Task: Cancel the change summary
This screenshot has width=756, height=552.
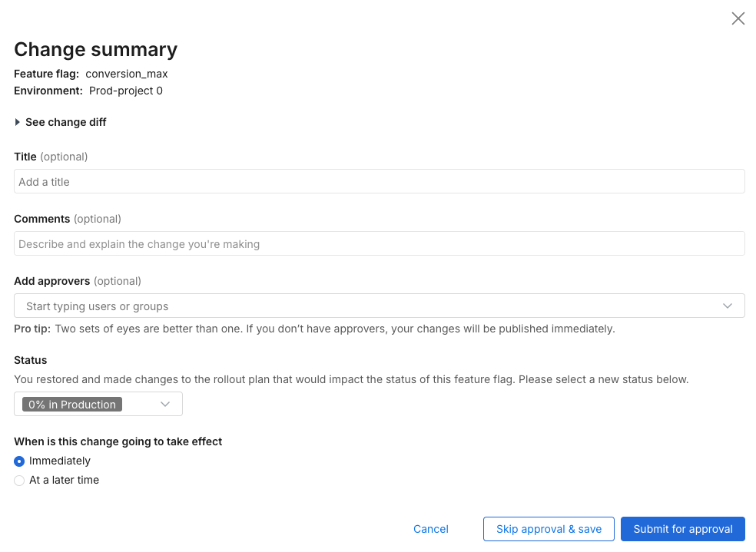Action: (x=431, y=529)
